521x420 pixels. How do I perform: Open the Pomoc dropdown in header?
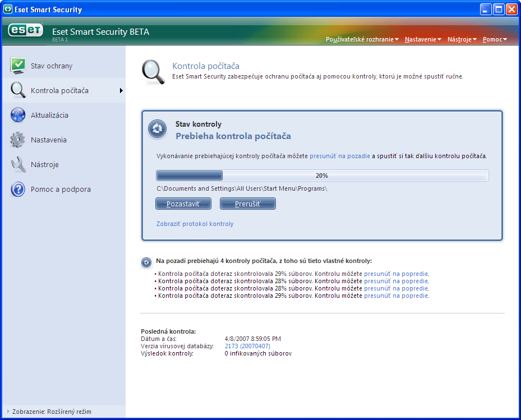click(495, 39)
